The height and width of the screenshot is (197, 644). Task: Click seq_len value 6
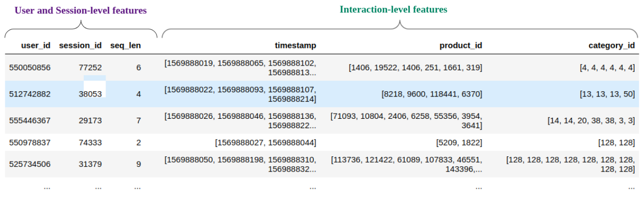click(138, 67)
